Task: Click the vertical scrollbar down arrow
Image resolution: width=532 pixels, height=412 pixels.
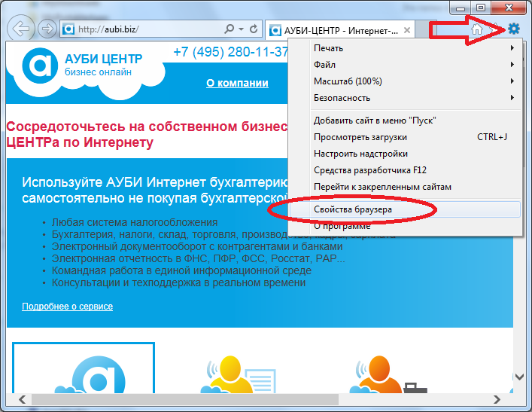Action: [519, 377]
